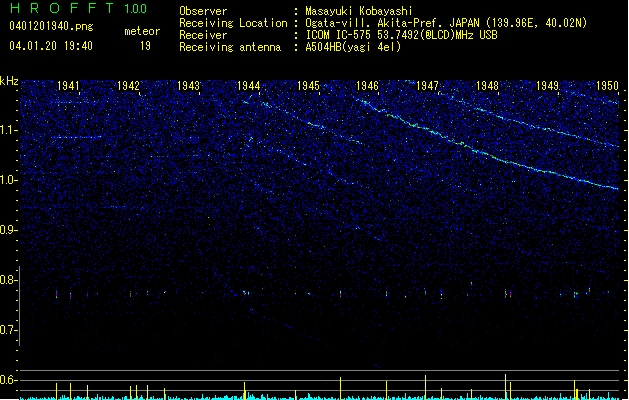Click the Receiving Location label

point(233,23)
